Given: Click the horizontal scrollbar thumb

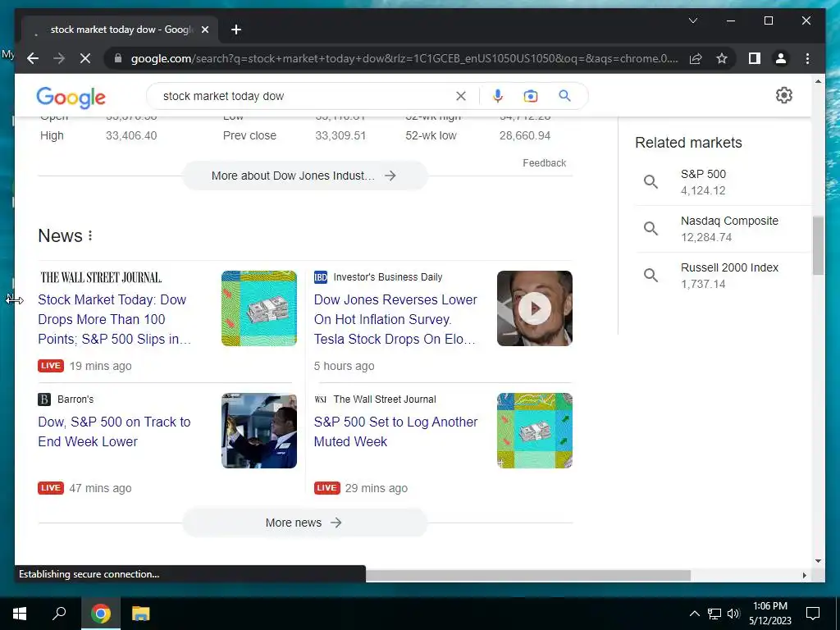Looking at the screenshot, I should [x=527, y=575].
